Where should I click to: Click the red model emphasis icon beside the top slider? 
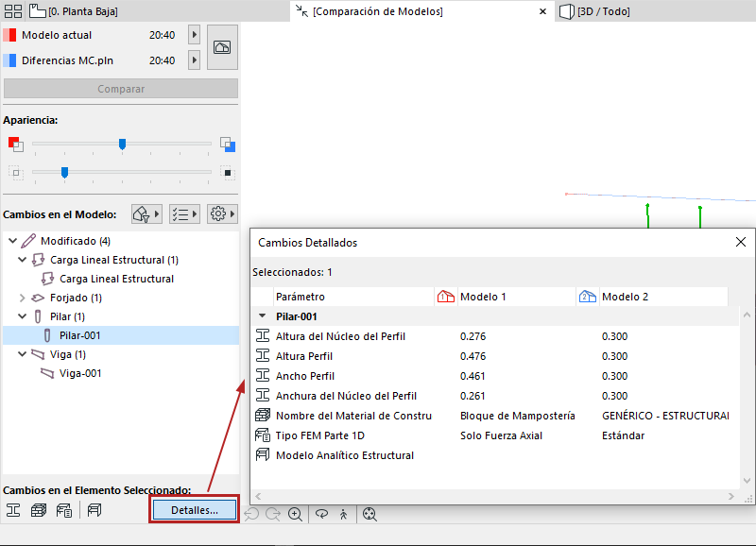15,144
